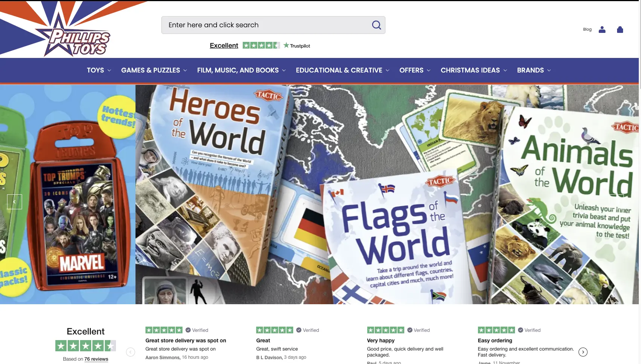This screenshot has height=364, width=641.
Task: Show previous Trustpilot reviews arrow
Action: (131, 352)
